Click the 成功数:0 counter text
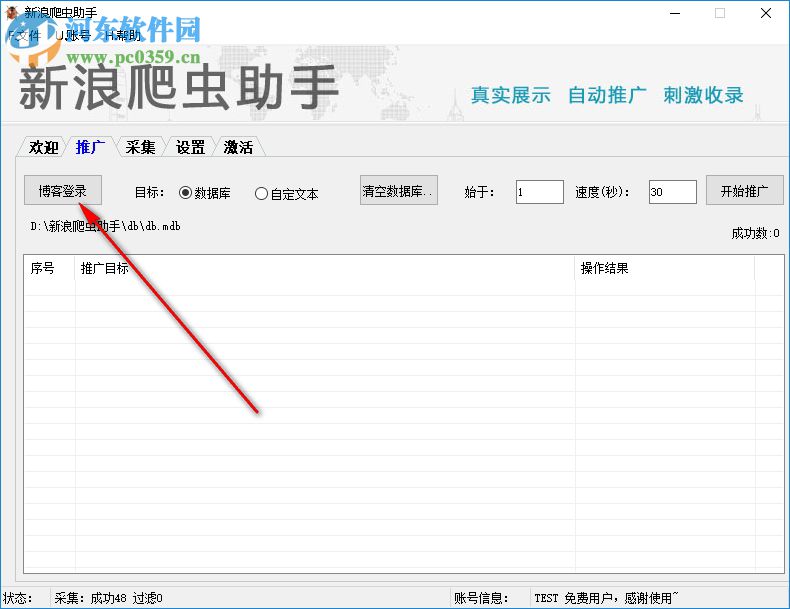Image resolution: width=790 pixels, height=609 pixels. click(x=755, y=233)
